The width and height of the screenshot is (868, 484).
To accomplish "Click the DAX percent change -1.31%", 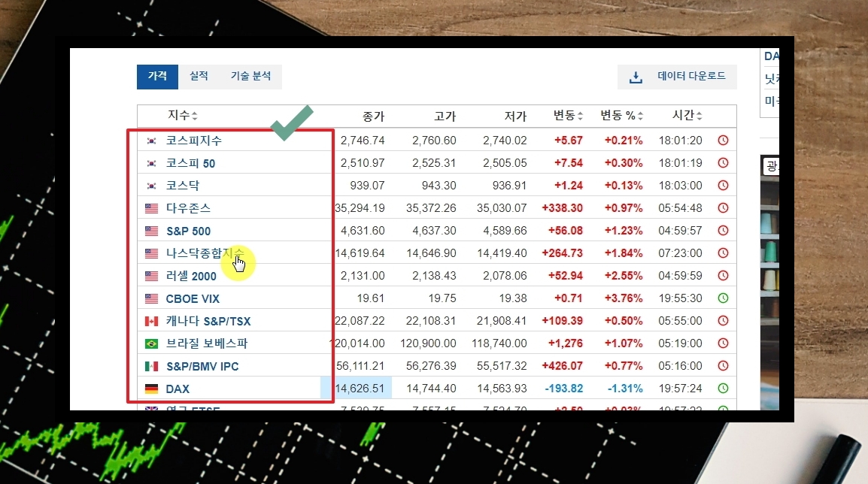I will click(x=625, y=389).
